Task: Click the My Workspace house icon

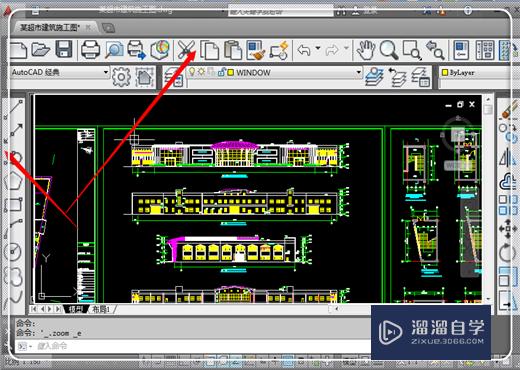Action: pyautogui.click(x=145, y=77)
